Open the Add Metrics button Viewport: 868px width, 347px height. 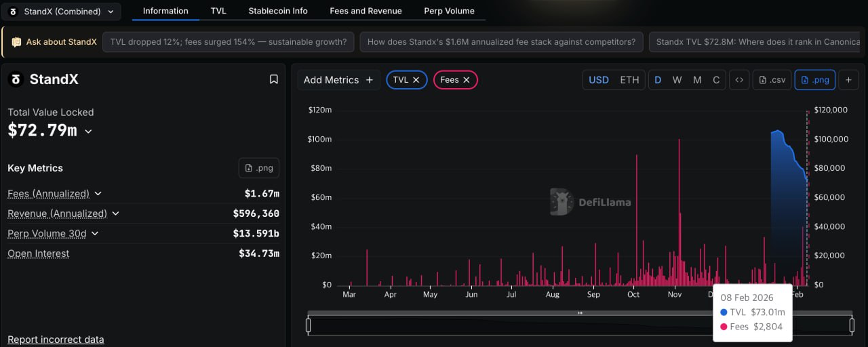[338, 80]
